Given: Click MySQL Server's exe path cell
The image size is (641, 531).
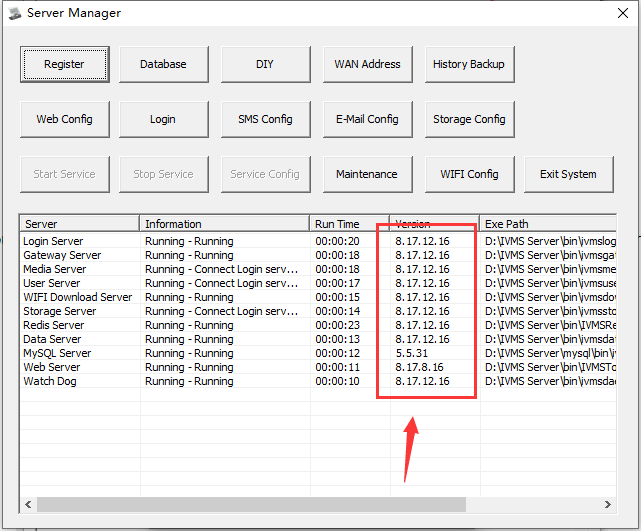Looking at the screenshot, I should pos(550,353).
